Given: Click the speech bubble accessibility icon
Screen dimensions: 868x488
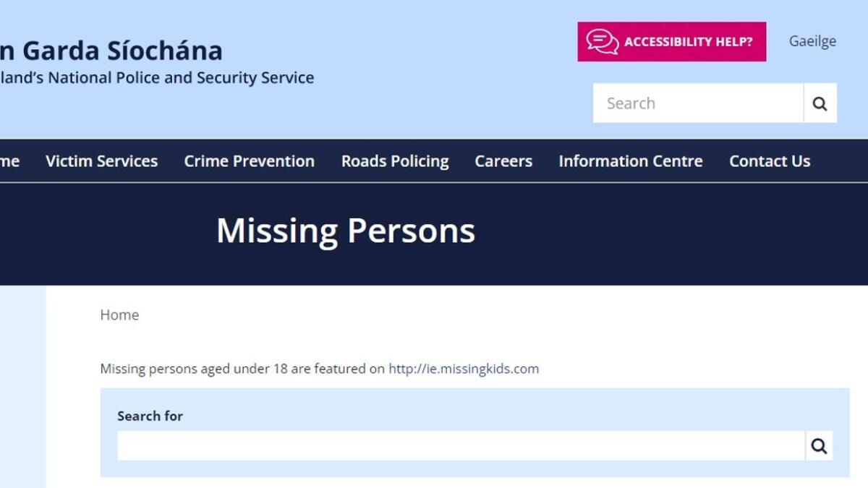Looking at the screenshot, I should point(603,41).
